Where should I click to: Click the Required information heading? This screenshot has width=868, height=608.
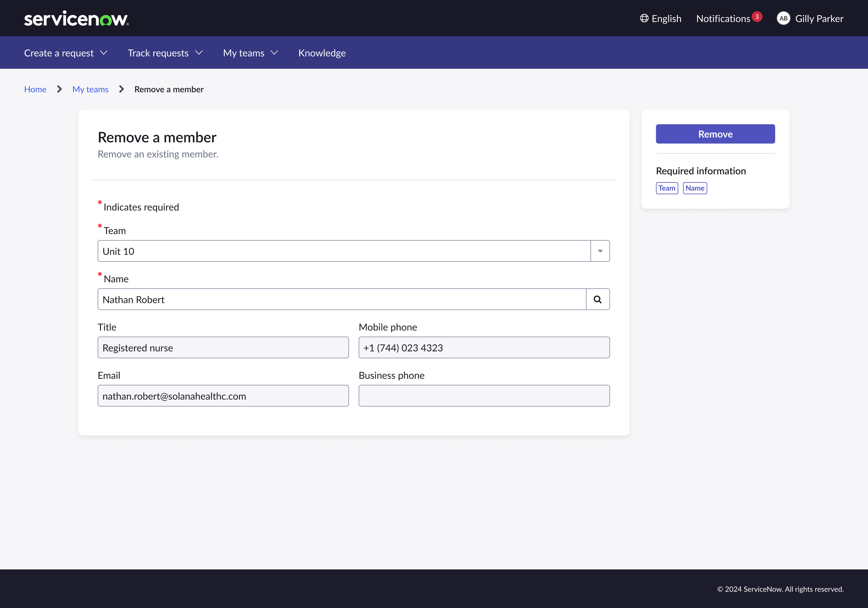tap(701, 171)
